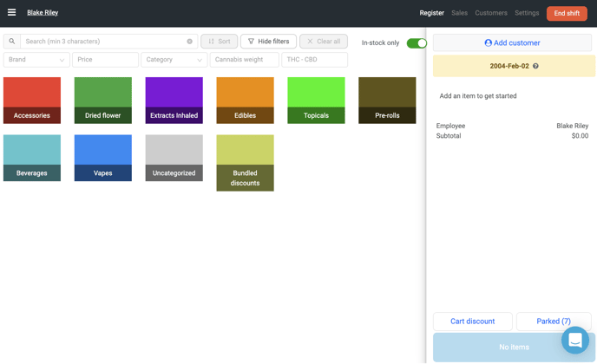Screen dimensions: 597x364
Task: Select the green Dried flower category tile
Action: tap(103, 101)
